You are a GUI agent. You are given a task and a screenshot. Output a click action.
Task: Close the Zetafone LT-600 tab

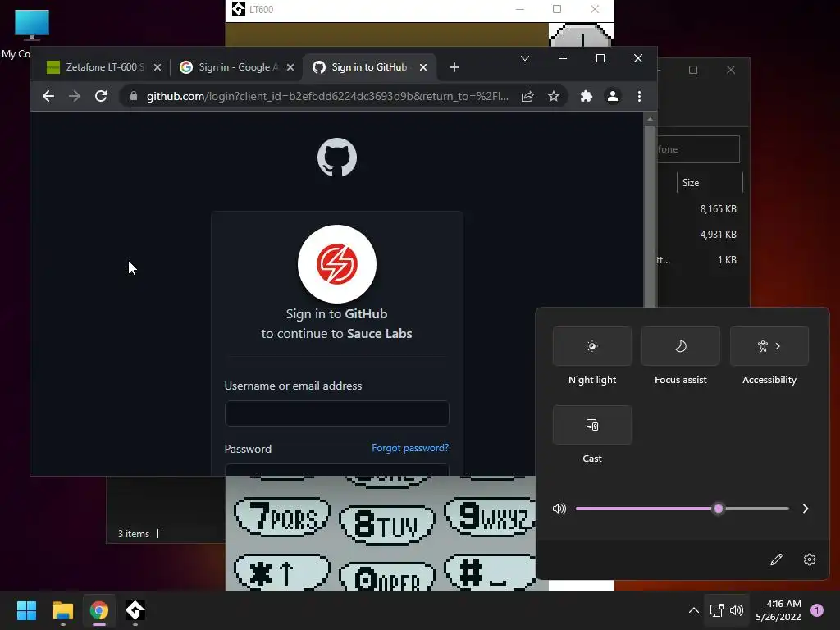[x=157, y=67]
